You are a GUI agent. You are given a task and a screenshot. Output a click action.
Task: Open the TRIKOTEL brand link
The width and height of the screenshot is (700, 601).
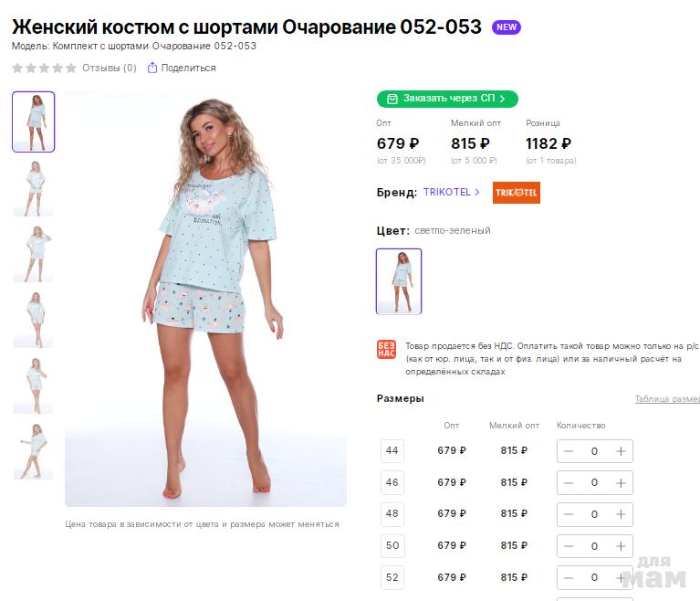coord(451,193)
